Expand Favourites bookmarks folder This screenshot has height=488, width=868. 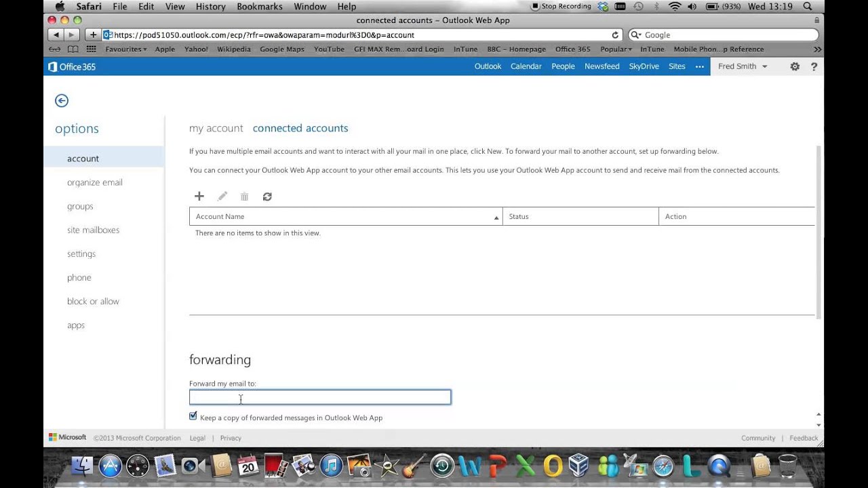[x=125, y=49]
